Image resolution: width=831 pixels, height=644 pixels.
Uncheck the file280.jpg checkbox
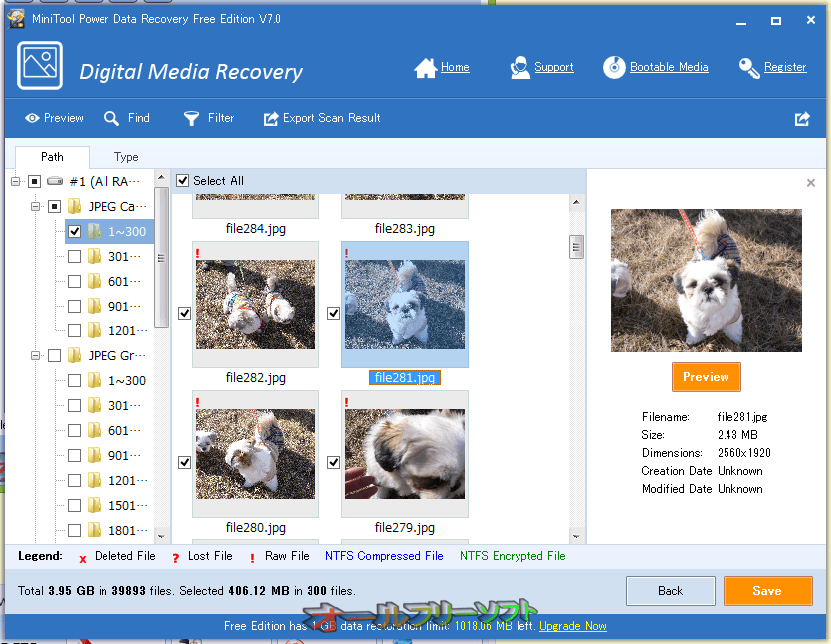(184, 463)
